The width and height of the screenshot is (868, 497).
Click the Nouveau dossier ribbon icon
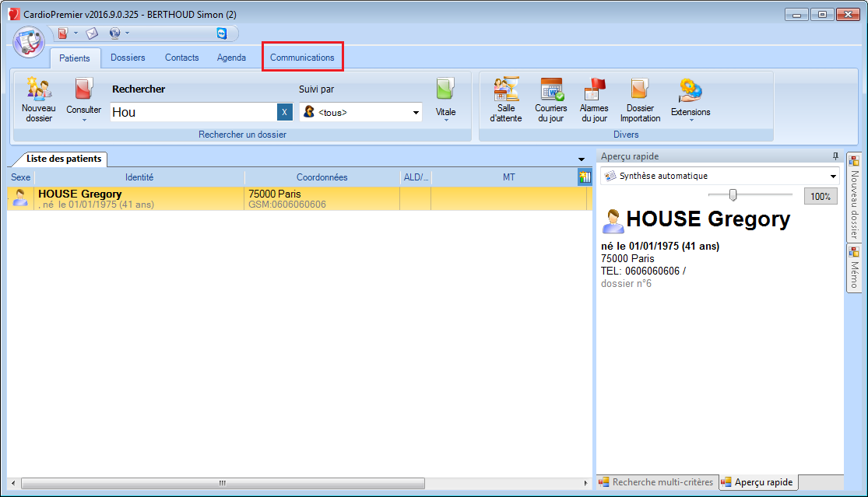coord(38,100)
